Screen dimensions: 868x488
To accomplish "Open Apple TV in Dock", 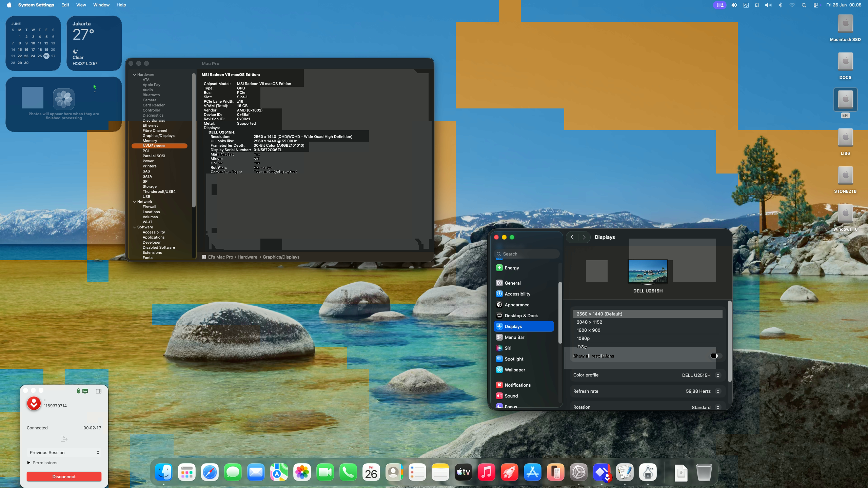I will (x=463, y=472).
